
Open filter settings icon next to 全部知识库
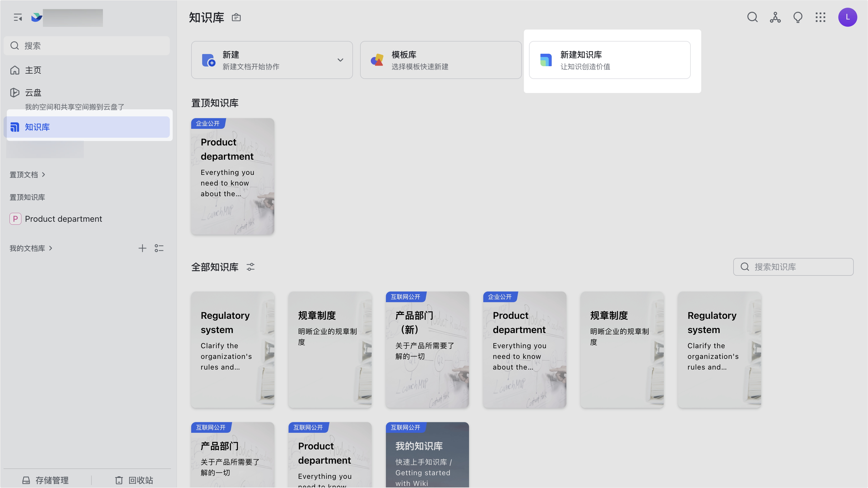tap(250, 267)
